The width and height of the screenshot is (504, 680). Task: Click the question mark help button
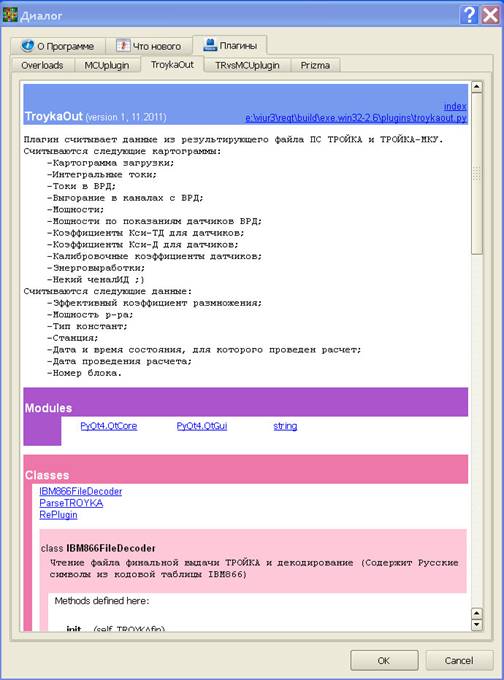[x=469, y=15]
